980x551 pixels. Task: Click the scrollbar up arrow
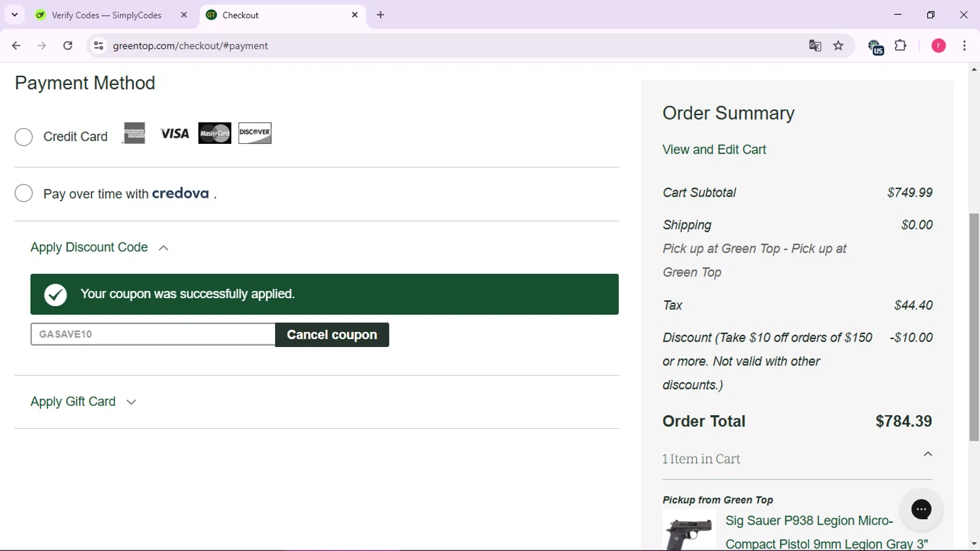(x=974, y=69)
